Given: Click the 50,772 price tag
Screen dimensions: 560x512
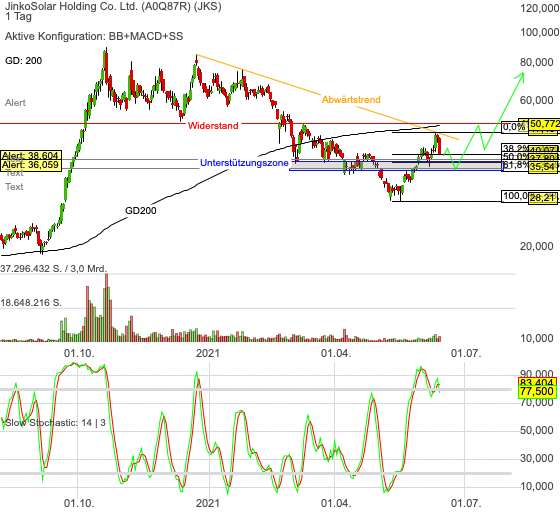Looking at the screenshot, I should coord(544,124).
